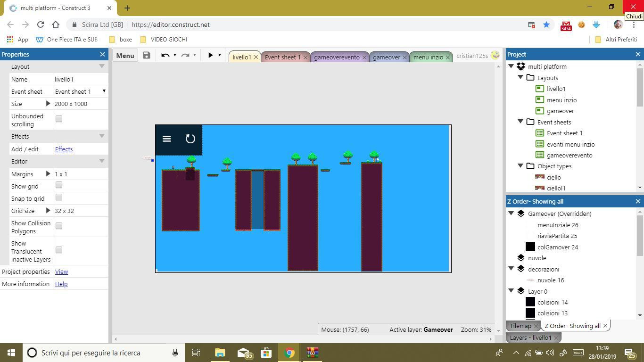Viewport: 644px width, 362px height.
Task: Expand the Size property arrow
Action: pyautogui.click(x=48, y=104)
